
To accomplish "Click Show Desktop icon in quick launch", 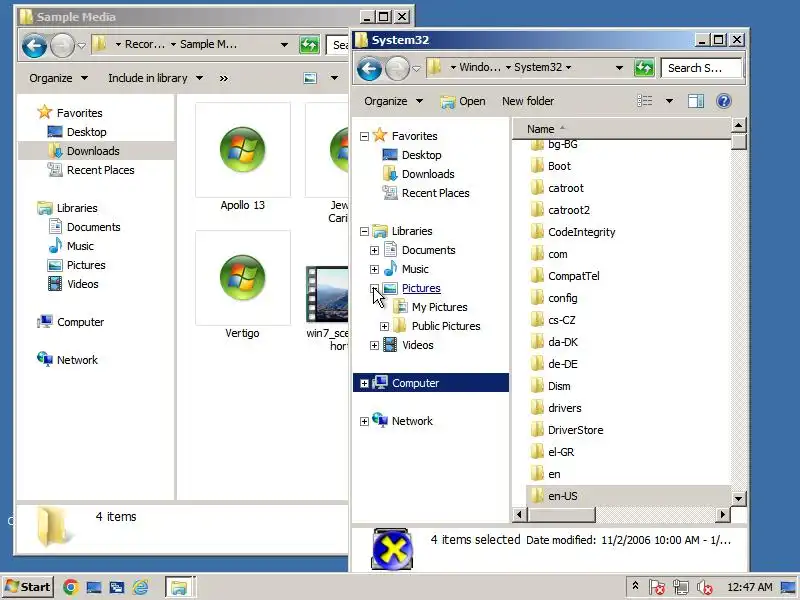I will pos(94,587).
